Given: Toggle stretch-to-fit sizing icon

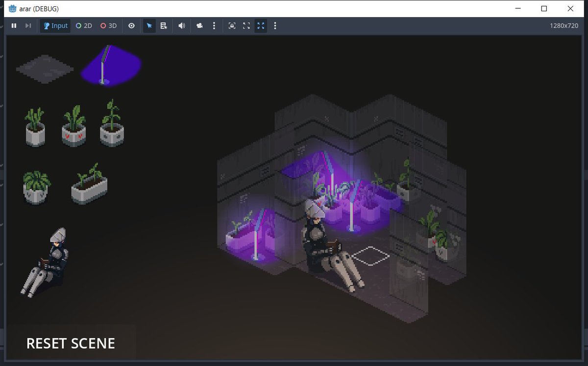Looking at the screenshot, I should pos(261,26).
